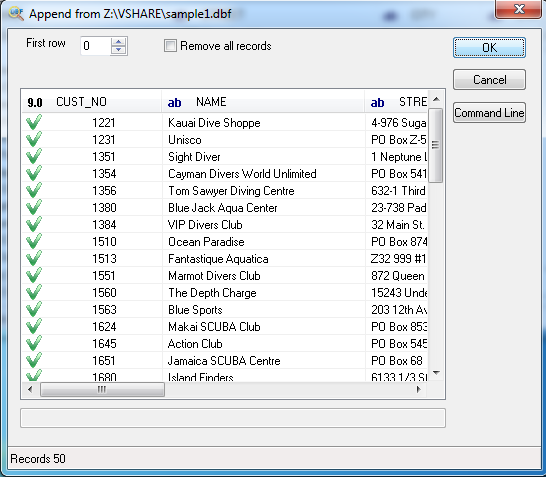The width and height of the screenshot is (546, 477).
Task: Click the horizontal scrollbar thumb
Action: [102, 389]
